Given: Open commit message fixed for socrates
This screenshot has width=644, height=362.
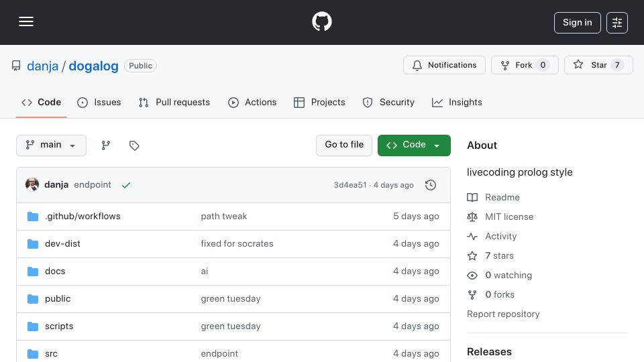Looking at the screenshot, I should (237, 244).
